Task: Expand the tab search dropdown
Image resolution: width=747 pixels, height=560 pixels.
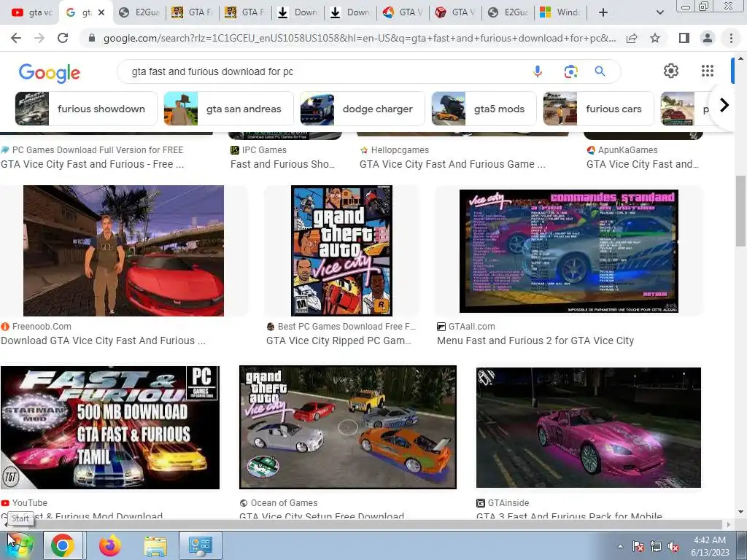Action: (x=659, y=12)
